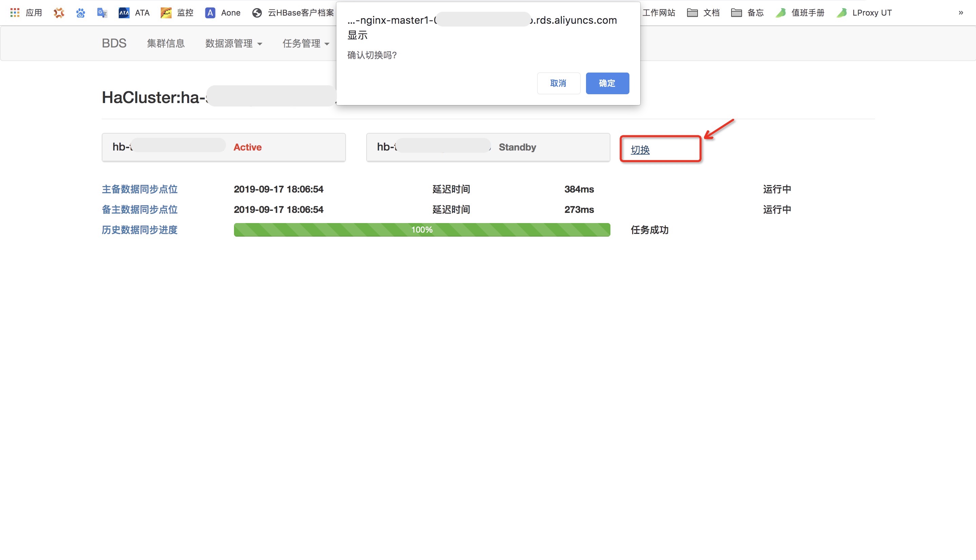Viewport: 976px width, 560px height.
Task: Click the 确认切换吗? dialog message
Action: tap(372, 55)
